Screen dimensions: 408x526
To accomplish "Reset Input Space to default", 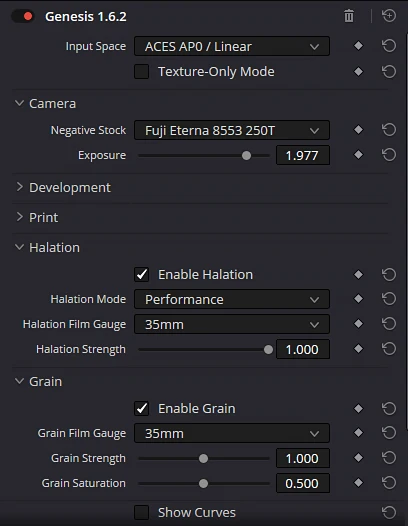I will point(389,46).
